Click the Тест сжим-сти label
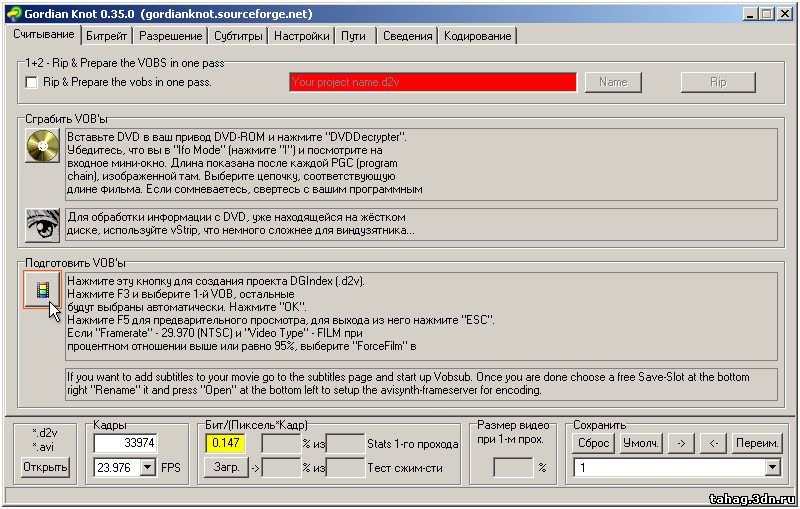The image size is (800, 509). coord(405,468)
